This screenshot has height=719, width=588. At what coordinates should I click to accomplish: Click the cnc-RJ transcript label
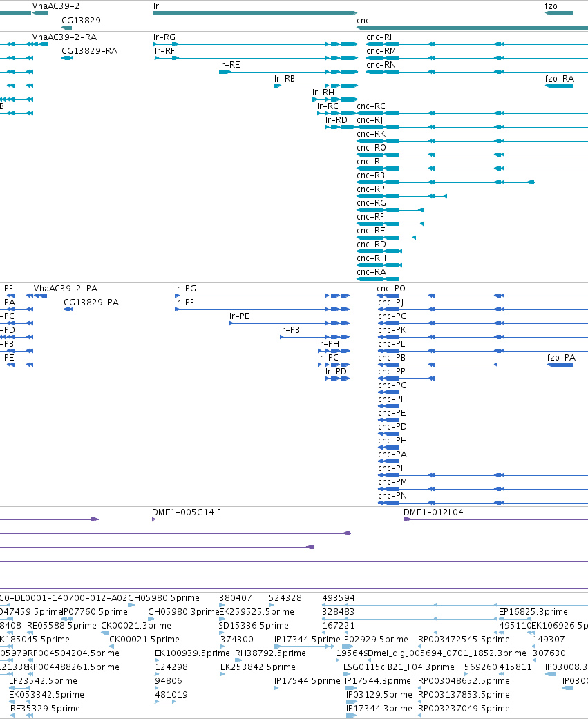[x=370, y=119]
